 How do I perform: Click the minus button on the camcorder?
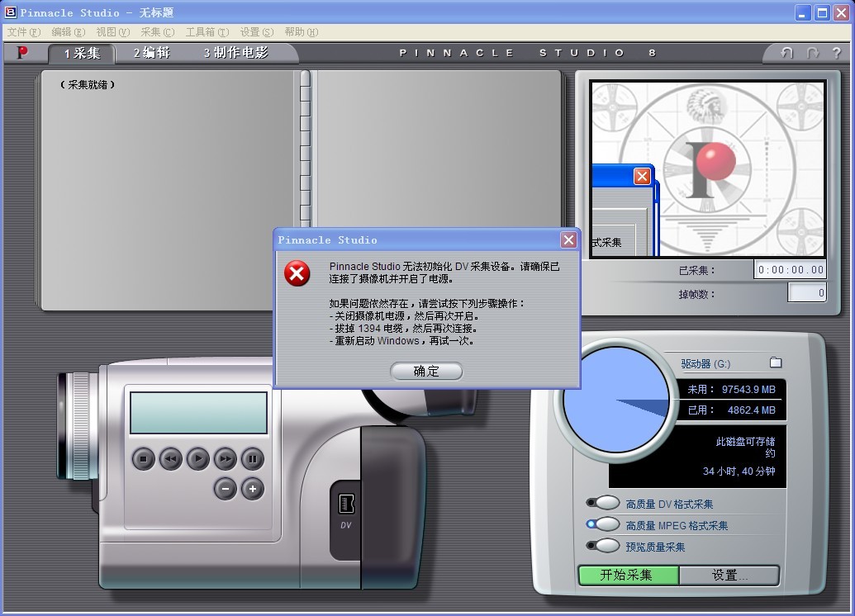point(225,488)
